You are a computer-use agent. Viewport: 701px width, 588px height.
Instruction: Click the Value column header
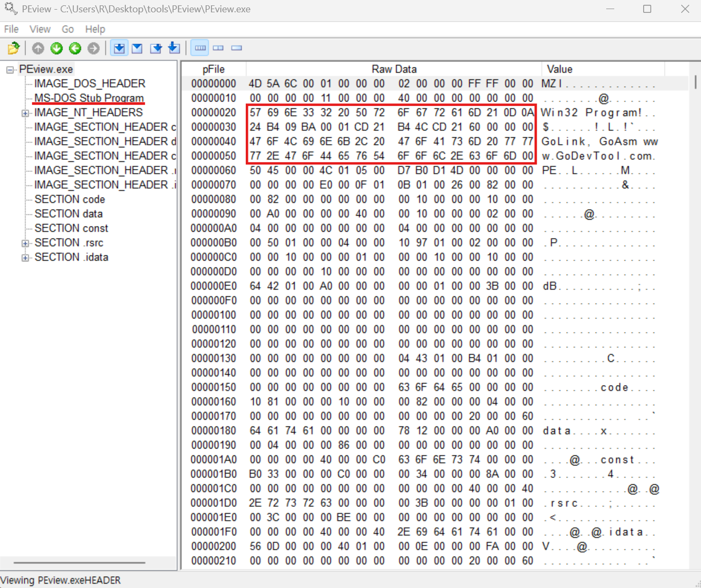tap(604, 69)
